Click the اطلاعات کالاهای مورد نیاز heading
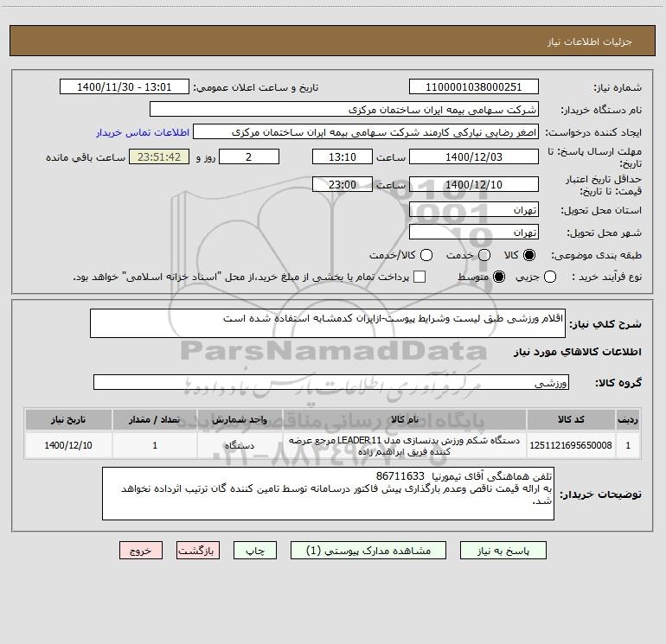The height and width of the screenshot is (644, 666). [x=577, y=352]
